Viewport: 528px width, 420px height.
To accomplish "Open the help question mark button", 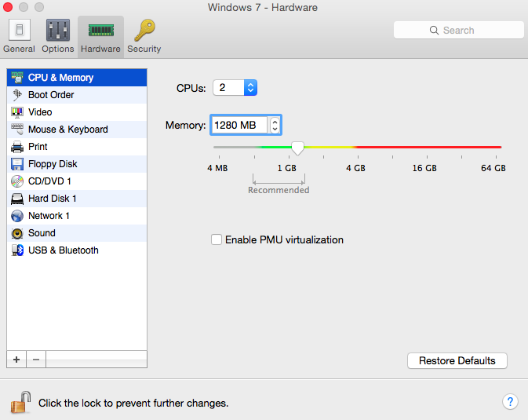I will (510, 401).
